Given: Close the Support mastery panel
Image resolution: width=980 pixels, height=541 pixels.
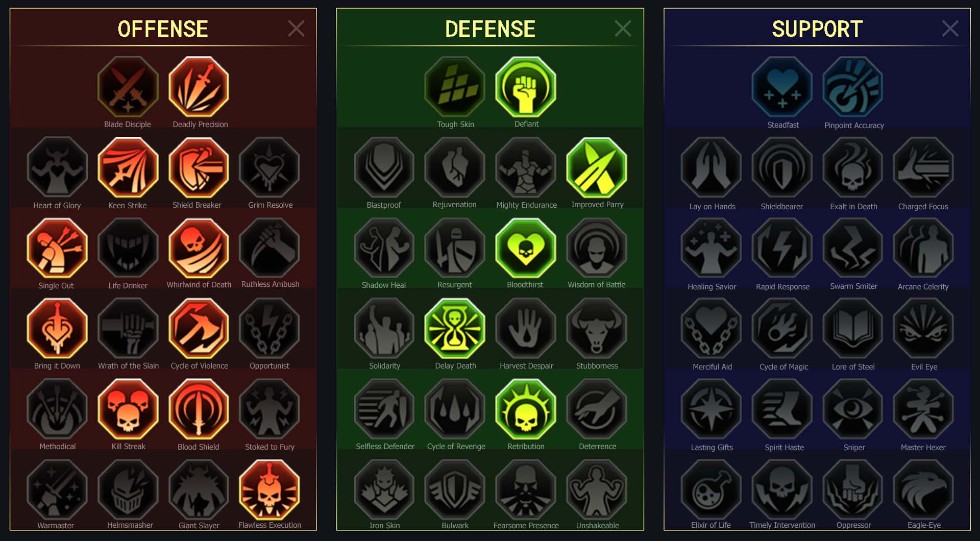Looking at the screenshot, I should 950,29.
